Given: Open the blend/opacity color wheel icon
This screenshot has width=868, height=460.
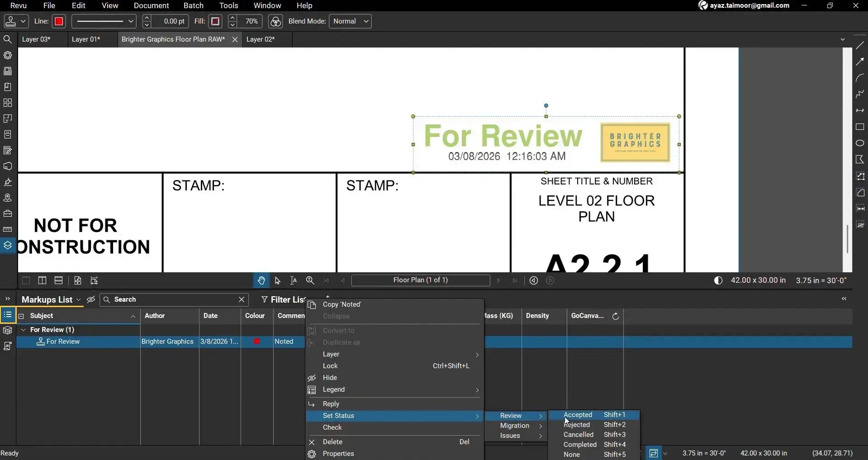Looking at the screenshot, I should click(275, 21).
